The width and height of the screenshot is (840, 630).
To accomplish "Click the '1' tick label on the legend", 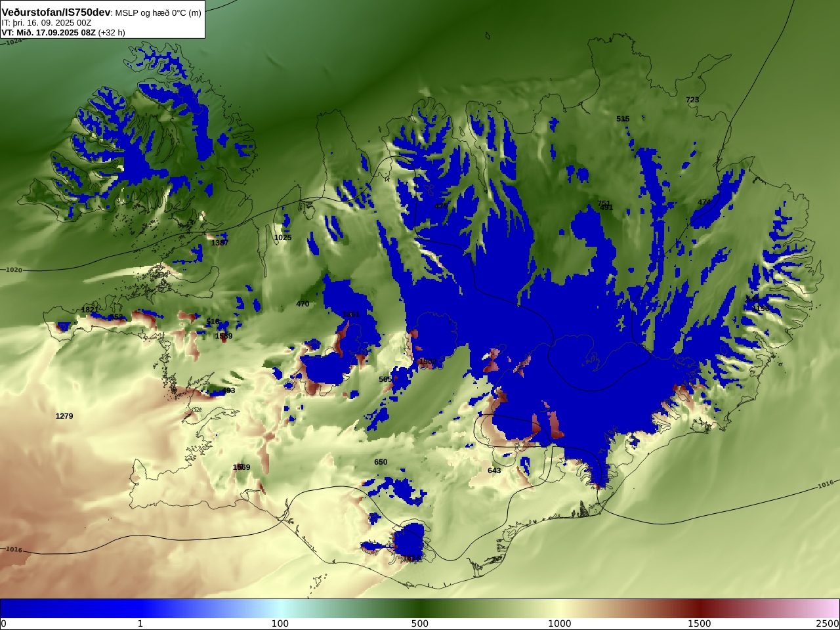I will coord(140,623).
